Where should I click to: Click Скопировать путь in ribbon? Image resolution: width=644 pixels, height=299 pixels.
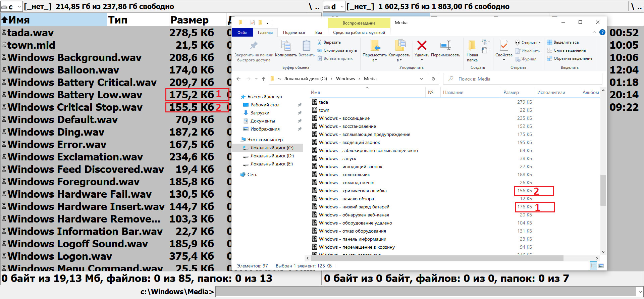[x=337, y=50]
